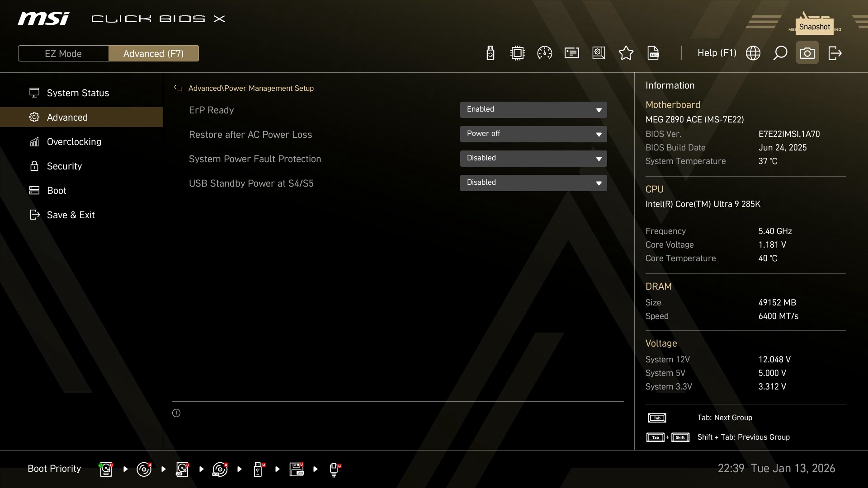This screenshot has height=488, width=868.
Task: Open the M-Flash USB update icon
Action: (490, 53)
